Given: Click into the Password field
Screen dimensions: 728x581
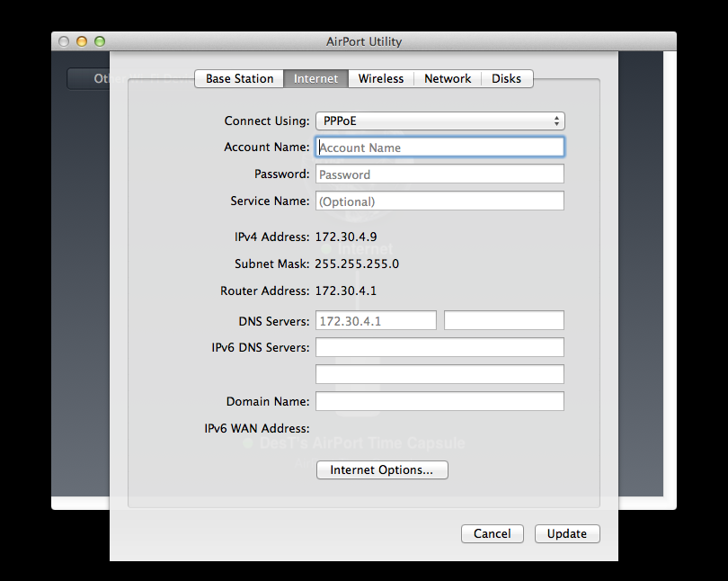Looking at the screenshot, I should click(x=439, y=174).
